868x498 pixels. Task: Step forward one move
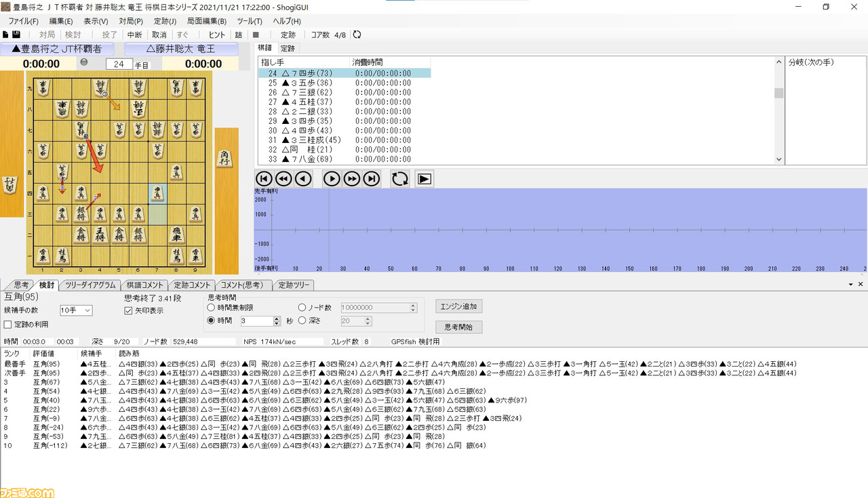click(x=332, y=179)
